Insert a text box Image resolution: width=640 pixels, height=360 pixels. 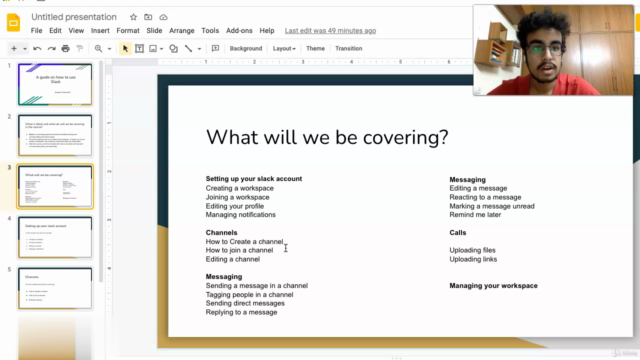[139, 49]
